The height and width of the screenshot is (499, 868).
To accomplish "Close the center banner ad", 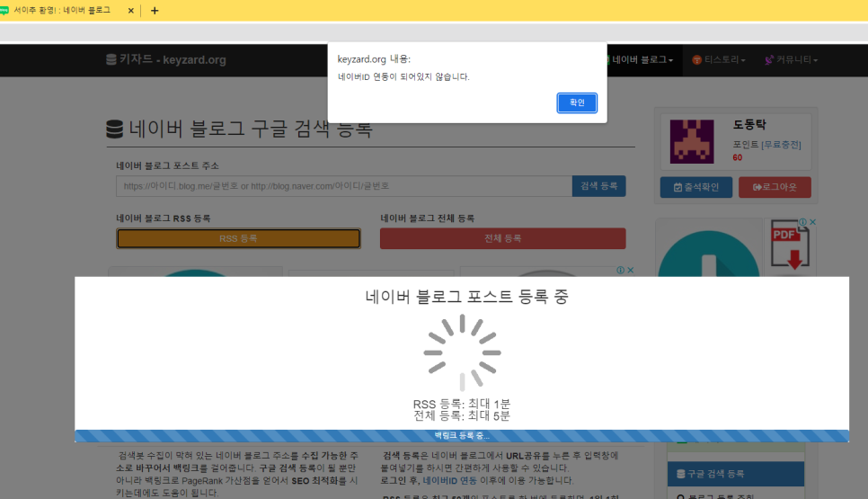I will click(631, 271).
